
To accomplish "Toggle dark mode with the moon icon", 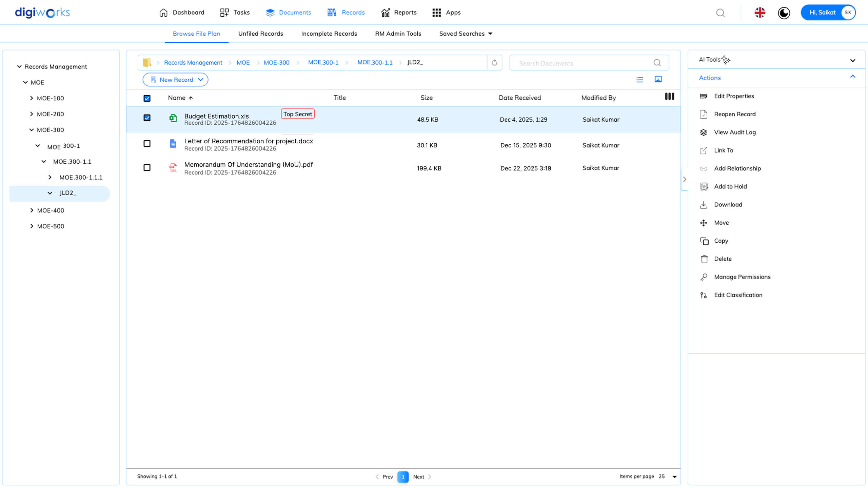I will click(x=784, y=13).
